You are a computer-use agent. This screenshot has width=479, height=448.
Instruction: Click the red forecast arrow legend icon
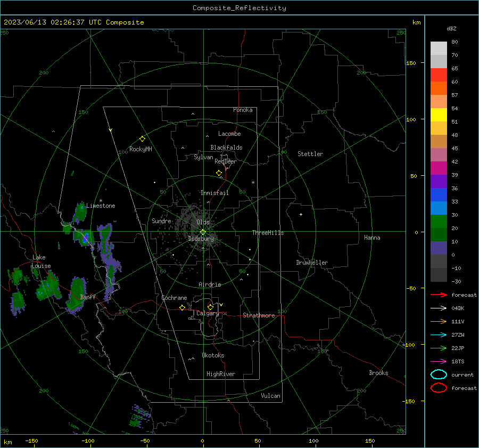click(439, 295)
